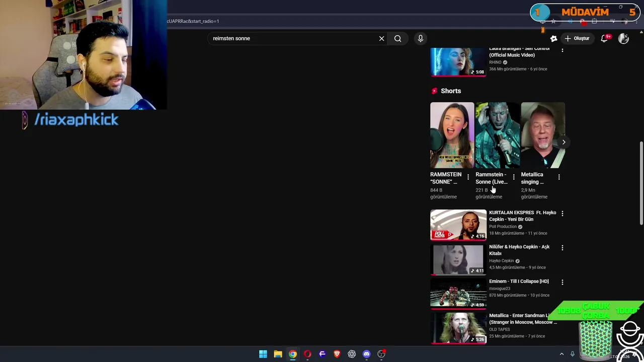Screen dimensions: 644x362
Task: Launch Brave browser from the taskbar
Action: [337, 354]
